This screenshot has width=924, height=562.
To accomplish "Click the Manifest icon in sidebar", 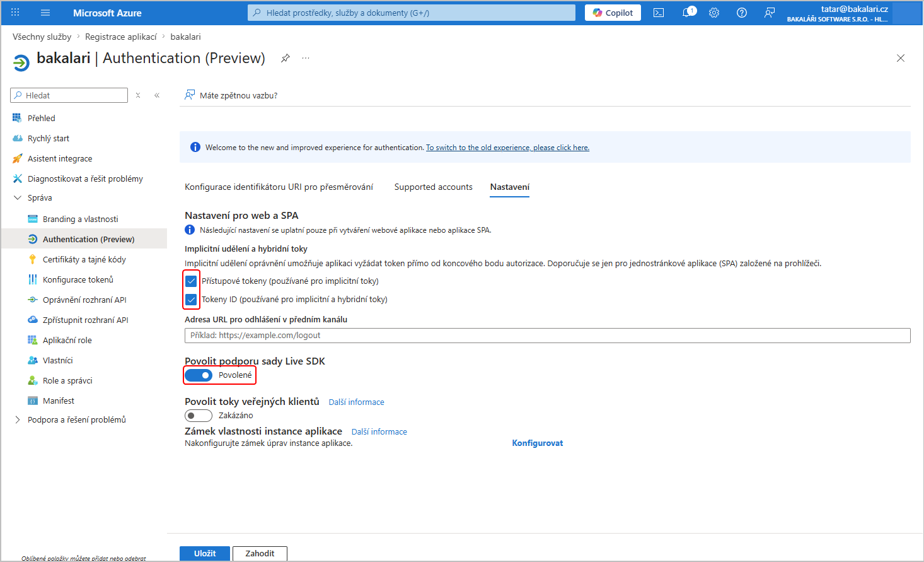I will point(33,401).
